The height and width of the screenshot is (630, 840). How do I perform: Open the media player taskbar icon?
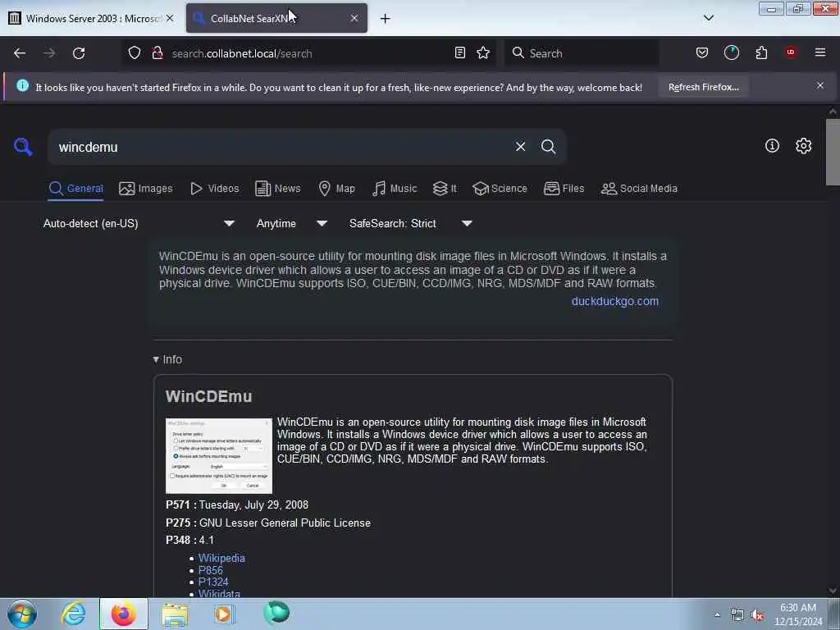point(224,614)
